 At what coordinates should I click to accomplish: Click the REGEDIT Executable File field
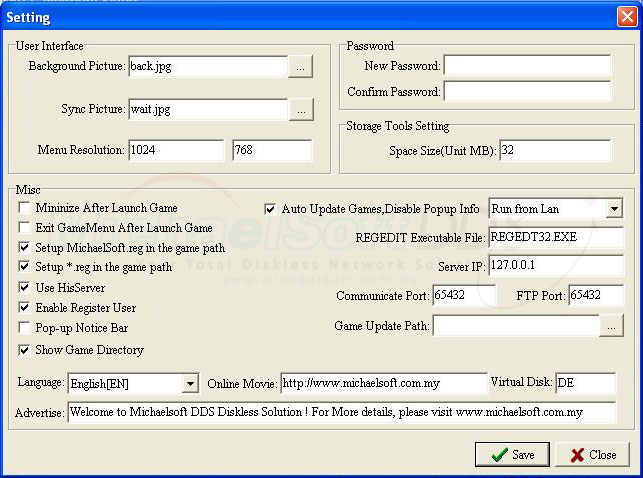pyautogui.click(x=556, y=237)
